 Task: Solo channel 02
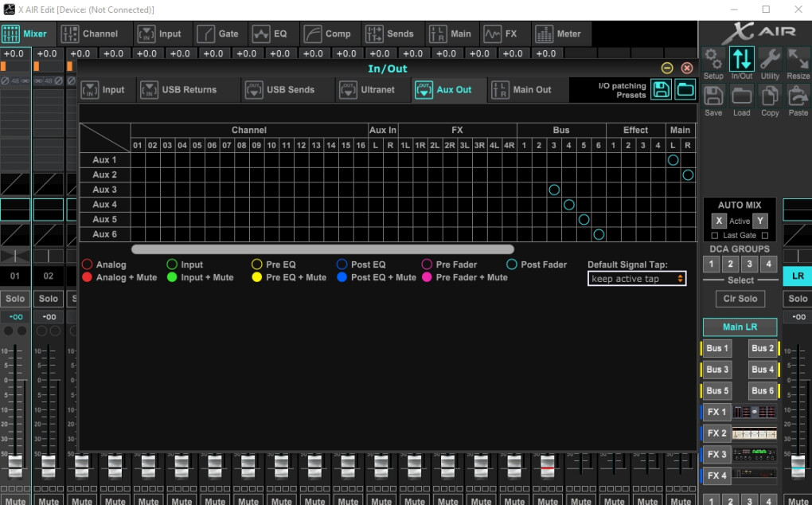[x=48, y=299]
